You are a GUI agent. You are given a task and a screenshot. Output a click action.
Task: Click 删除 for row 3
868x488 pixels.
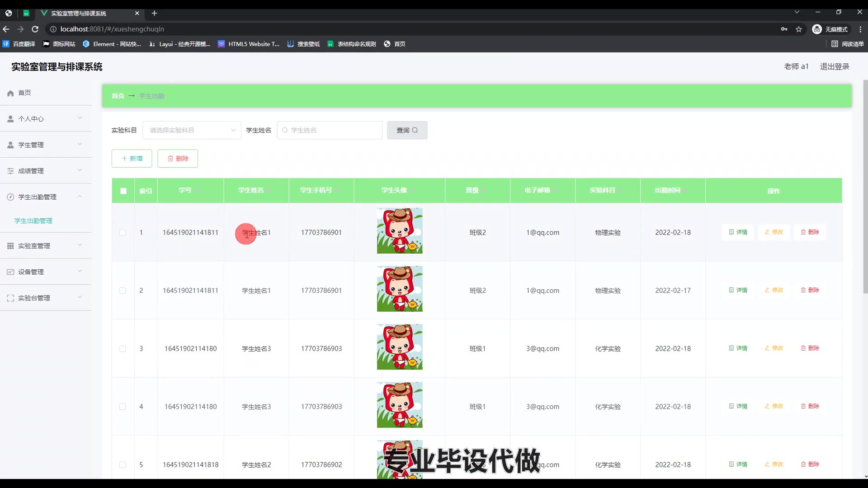click(x=810, y=348)
